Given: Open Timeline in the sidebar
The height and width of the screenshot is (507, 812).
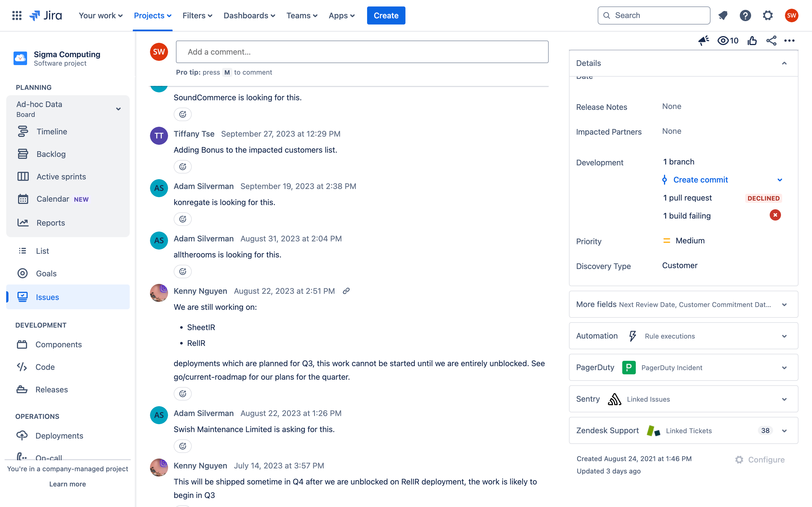Looking at the screenshot, I should (x=52, y=132).
